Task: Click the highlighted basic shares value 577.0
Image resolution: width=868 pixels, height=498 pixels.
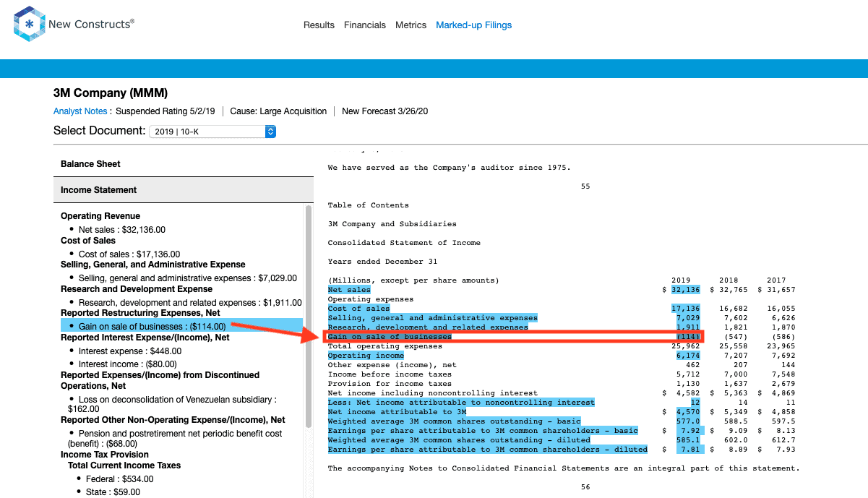Action: [x=688, y=421]
